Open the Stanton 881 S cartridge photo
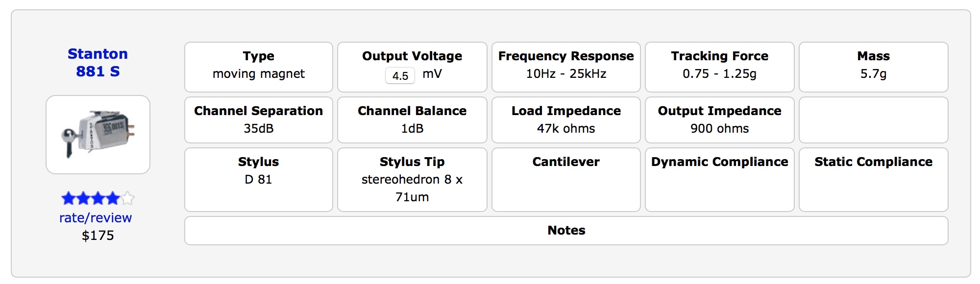 coord(98,135)
